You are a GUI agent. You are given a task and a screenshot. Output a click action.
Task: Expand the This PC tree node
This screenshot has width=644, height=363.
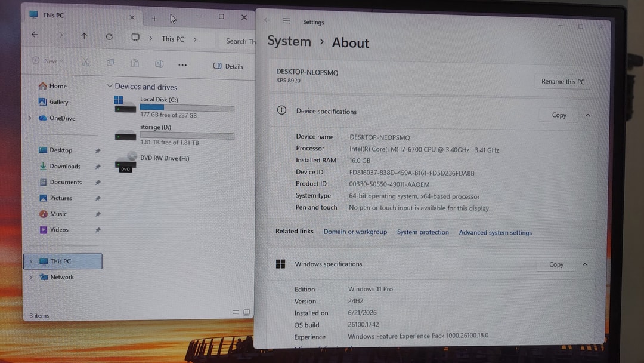(x=31, y=262)
